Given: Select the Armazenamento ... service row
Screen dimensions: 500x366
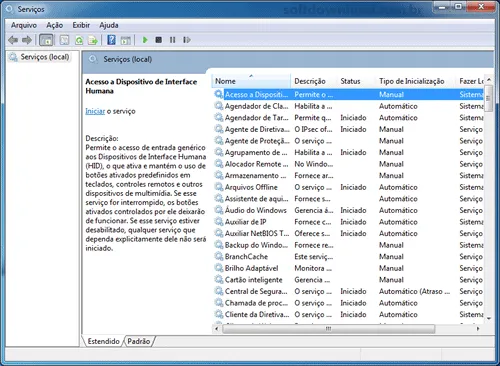Looking at the screenshot, I should click(x=349, y=175).
